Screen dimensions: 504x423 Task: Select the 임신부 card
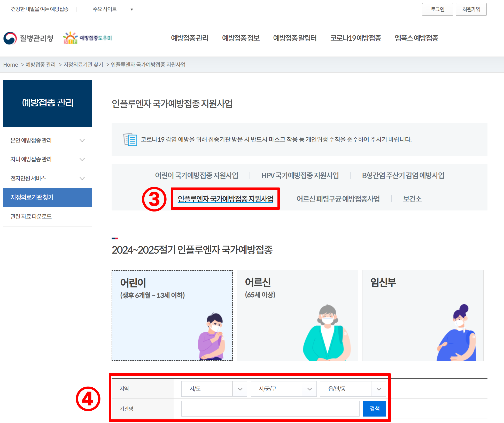[x=423, y=316]
